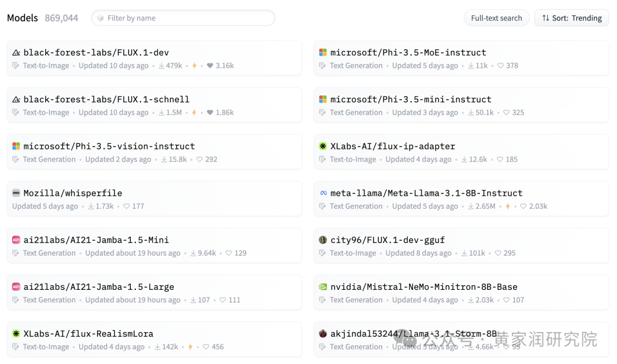Open microsoft/Phi-3.5-vision-instruct model

point(109,146)
